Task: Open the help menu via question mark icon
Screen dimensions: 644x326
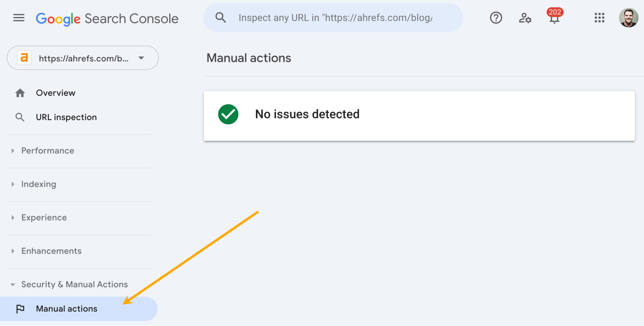Action: point(496,18)
